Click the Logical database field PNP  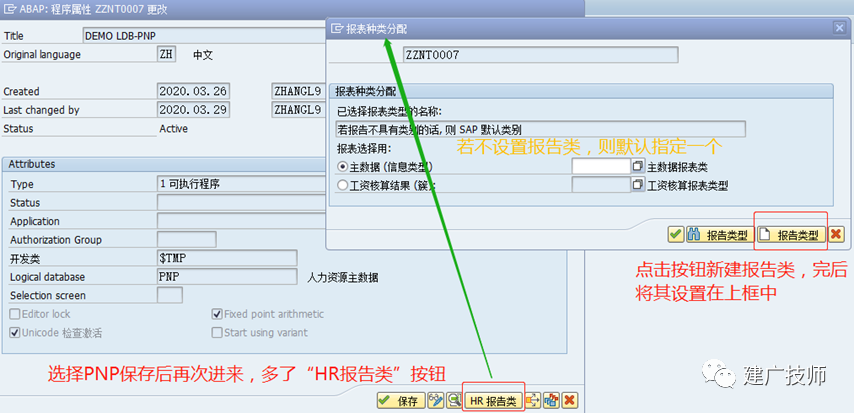tap(227, 277)
